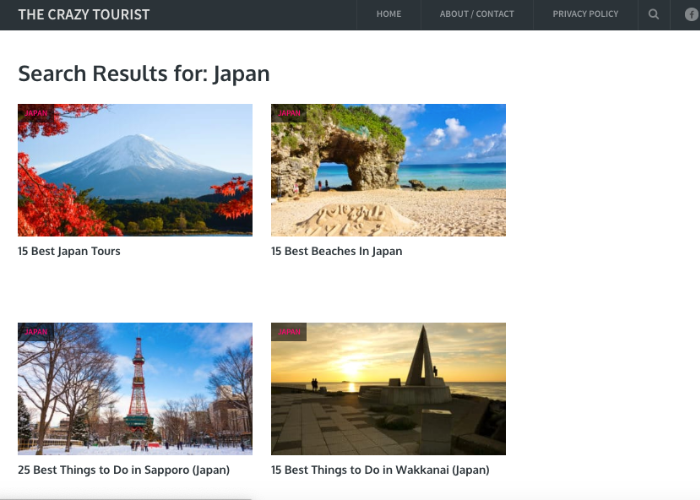The height and width of the screenshot is (500, 700).
Task: Click The Crazy Tourist site title
Action: (x=84, y=14)
